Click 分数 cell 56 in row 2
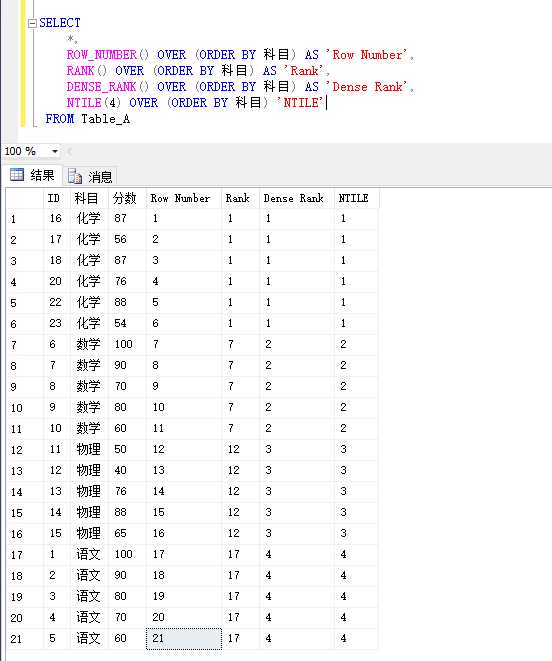 click(x=127, y=239)
